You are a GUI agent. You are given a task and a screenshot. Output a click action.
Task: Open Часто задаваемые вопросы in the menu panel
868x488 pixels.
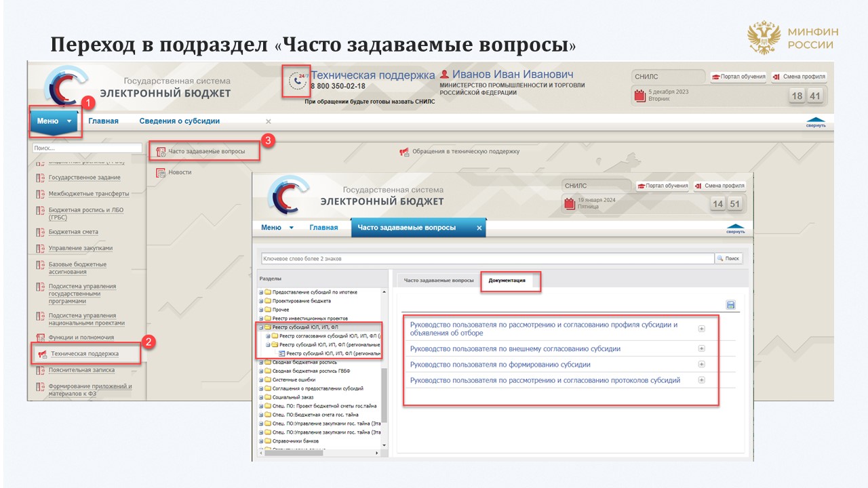(x=206, y=151)
